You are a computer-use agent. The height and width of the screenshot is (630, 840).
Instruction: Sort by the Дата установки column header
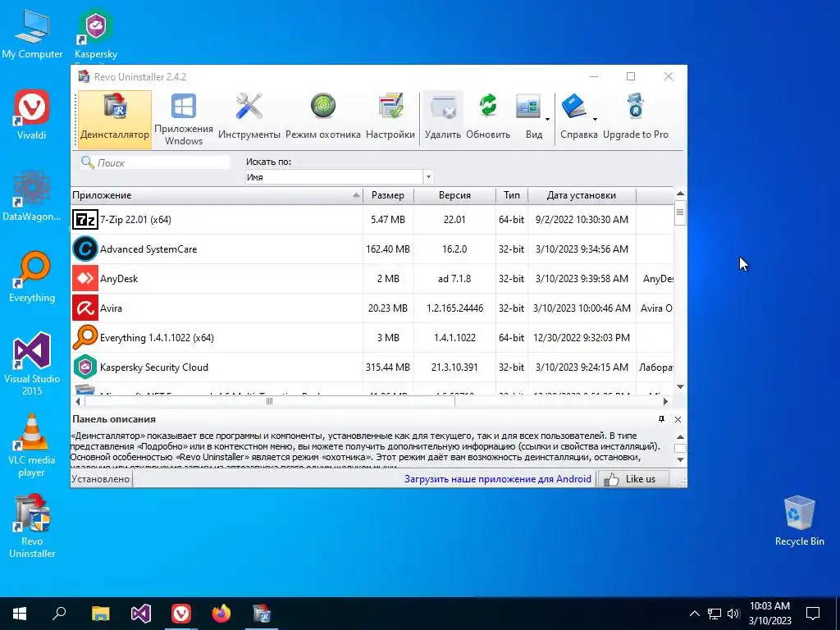[x=582, y=195]
